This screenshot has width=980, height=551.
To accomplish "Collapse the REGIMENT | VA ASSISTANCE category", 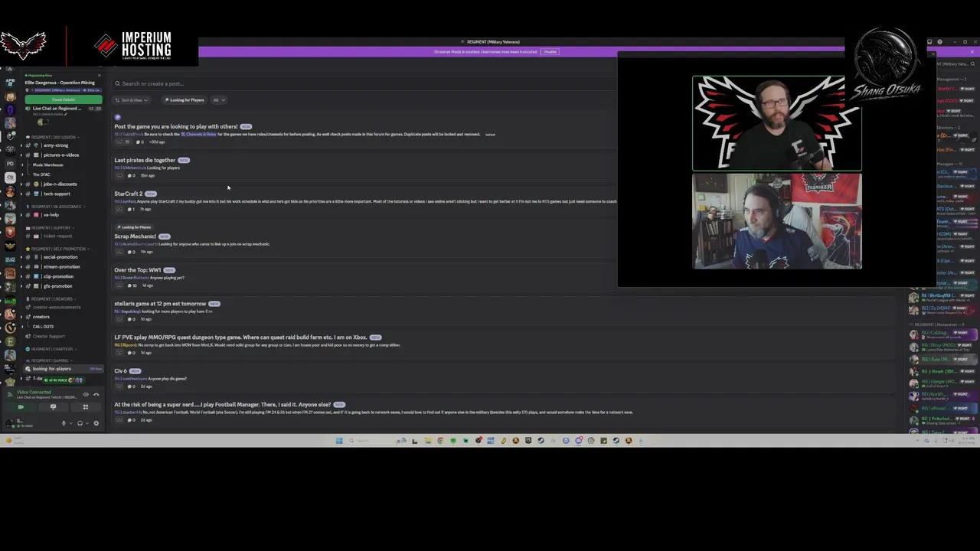I will pyautogui.click(x=56, y=207).
